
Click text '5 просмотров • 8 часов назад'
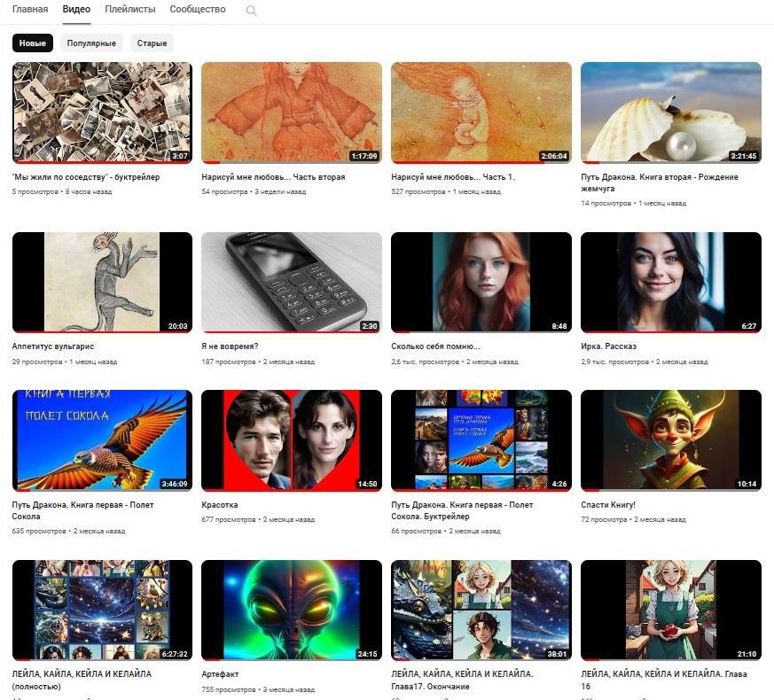click(62, 191)
